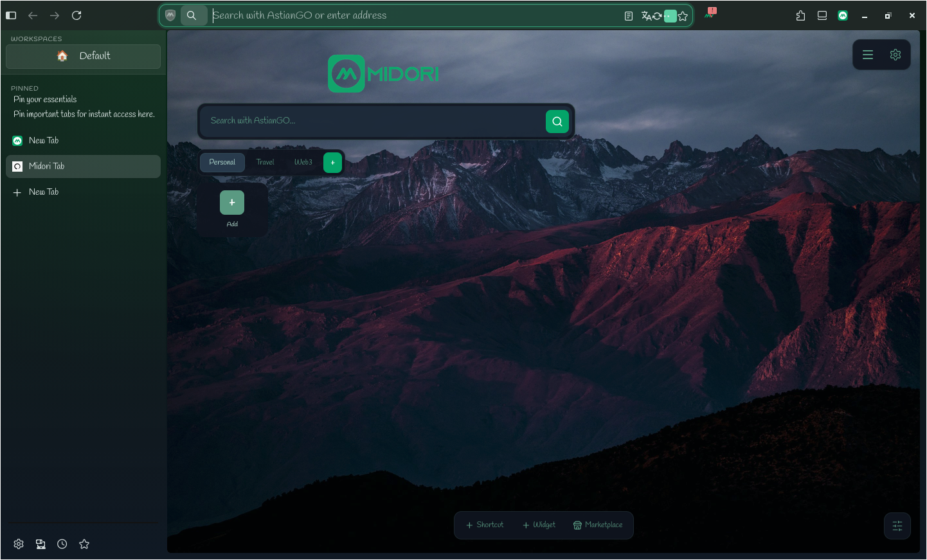
Task: Click the green search button
Action: pos(557,121)
